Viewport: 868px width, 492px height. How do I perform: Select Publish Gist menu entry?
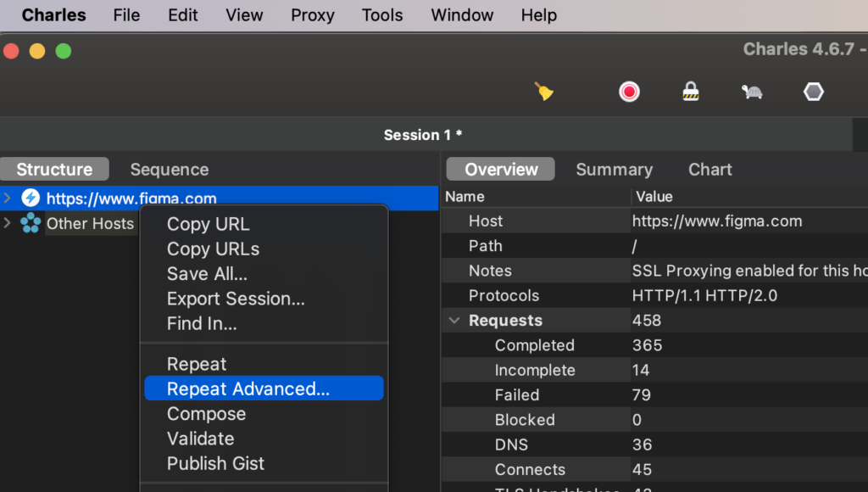click(x=215, y=463)
